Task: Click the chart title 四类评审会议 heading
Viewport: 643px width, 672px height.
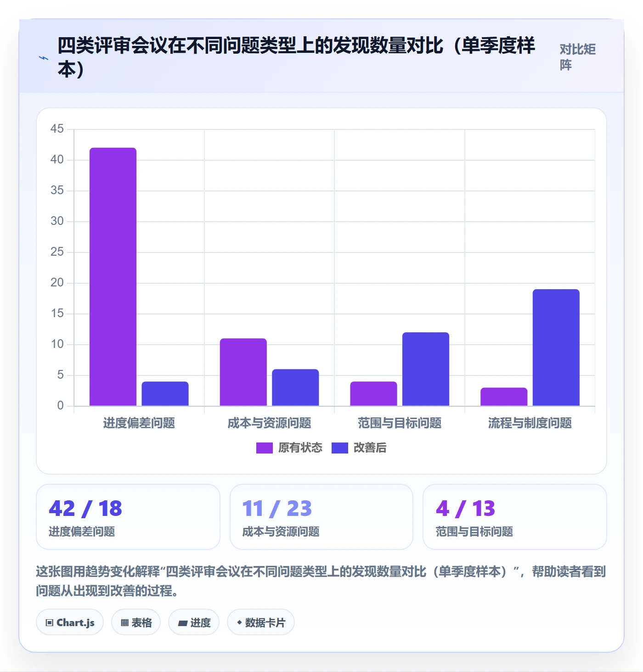Action: coord(296,57)
